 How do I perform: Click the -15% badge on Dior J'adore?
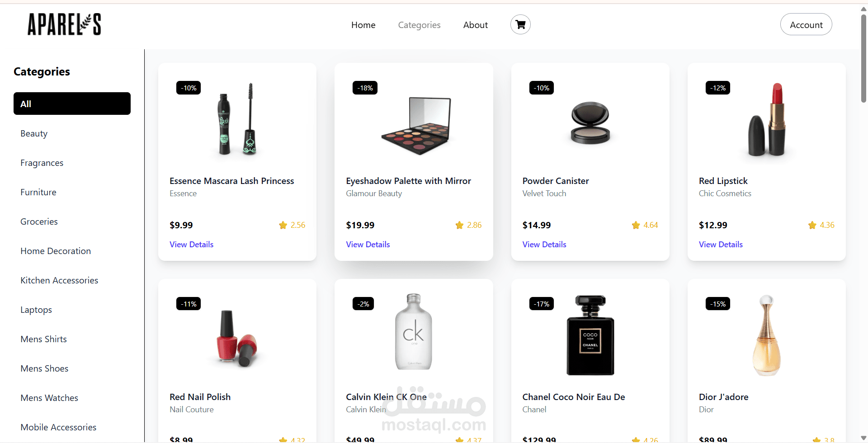click(717, 304)
